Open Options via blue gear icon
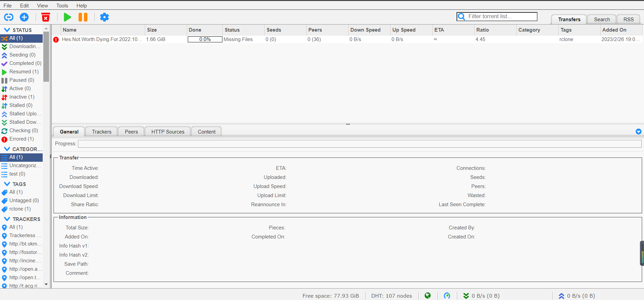 104,17
